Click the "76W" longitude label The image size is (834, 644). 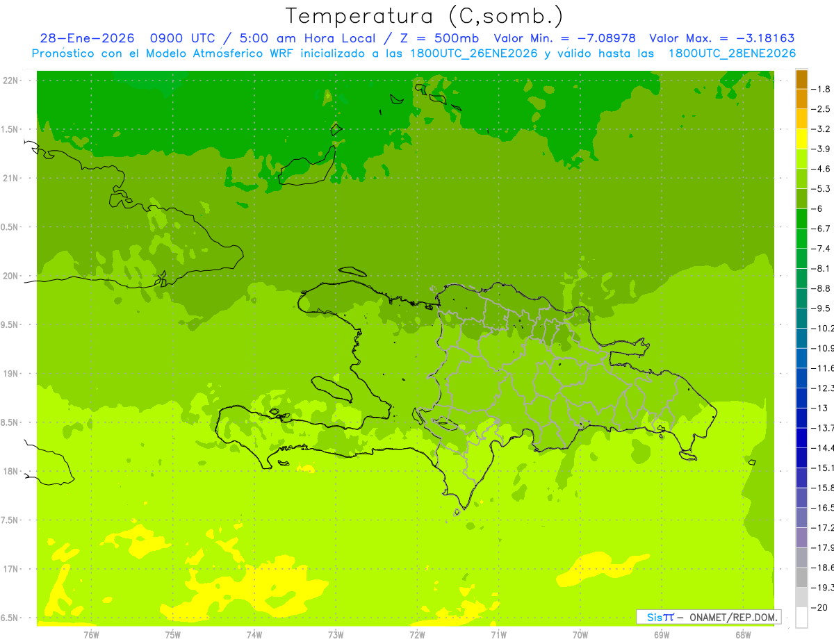(91, 635)
